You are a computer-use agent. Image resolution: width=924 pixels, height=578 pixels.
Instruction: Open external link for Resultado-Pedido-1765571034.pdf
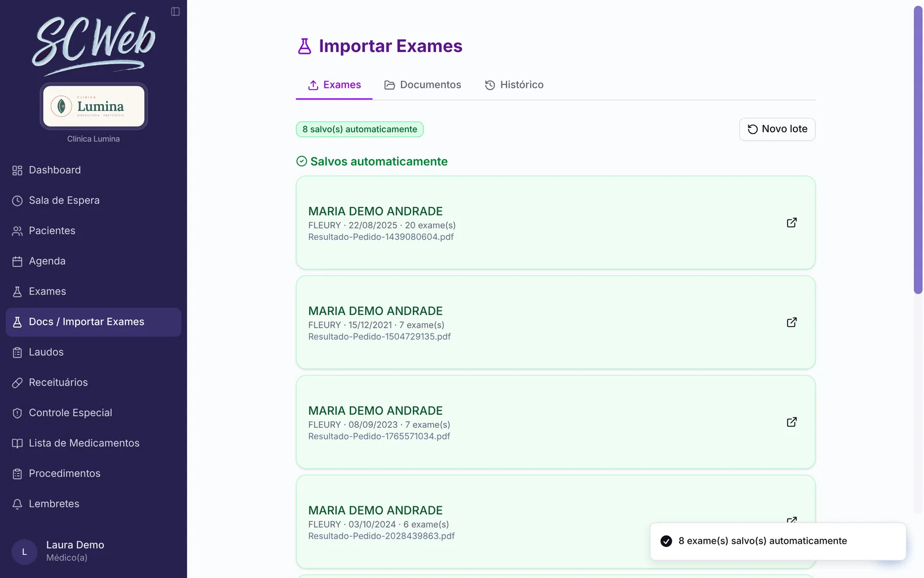coord(792,422)
